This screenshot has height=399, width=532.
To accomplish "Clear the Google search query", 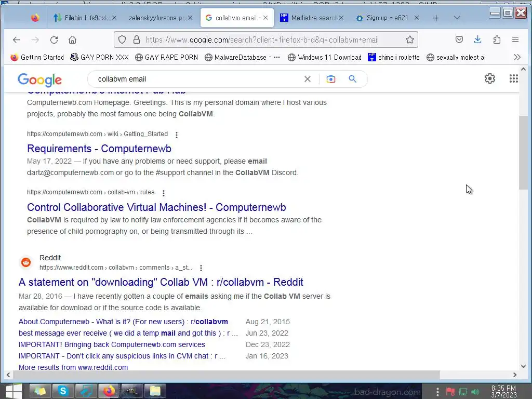I will pyautogui.click(x=308, y=79).
